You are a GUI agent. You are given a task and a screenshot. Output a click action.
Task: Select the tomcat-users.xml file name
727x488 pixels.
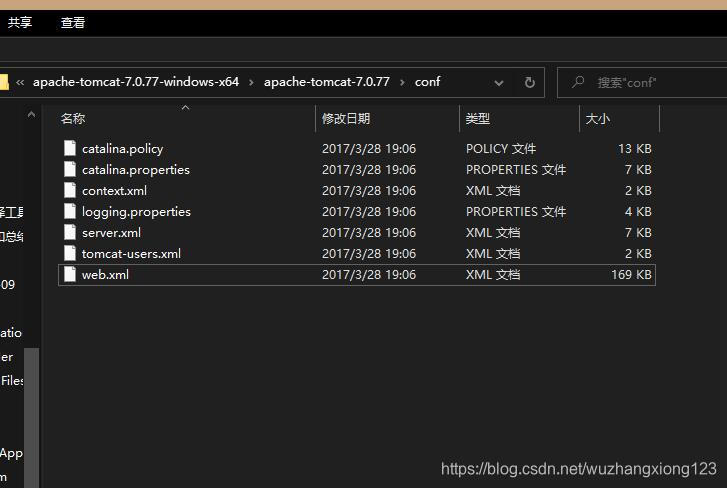131,254
